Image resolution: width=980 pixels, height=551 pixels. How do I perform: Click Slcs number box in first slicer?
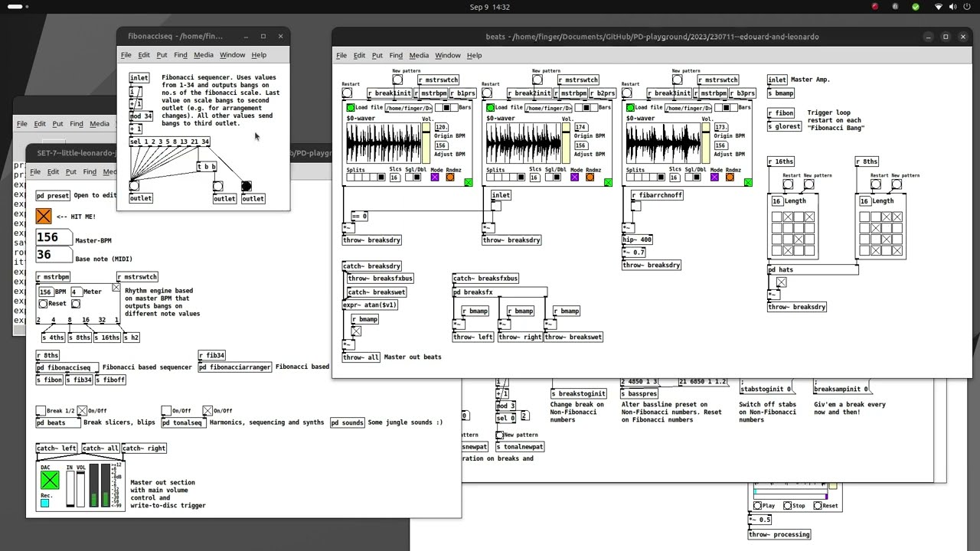coord(394,178)
